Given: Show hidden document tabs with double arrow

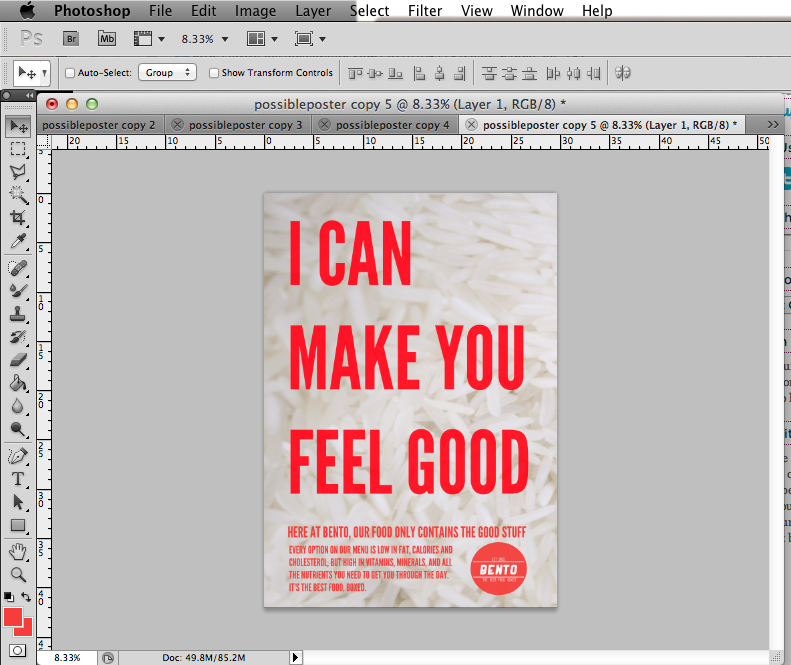Looking at the screenshot, I should click(773, 125).
